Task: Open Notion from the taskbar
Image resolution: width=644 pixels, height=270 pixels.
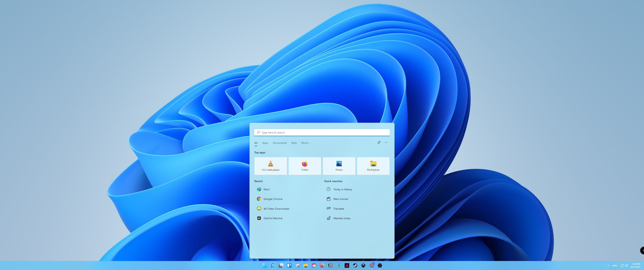Action: point(330,265)
